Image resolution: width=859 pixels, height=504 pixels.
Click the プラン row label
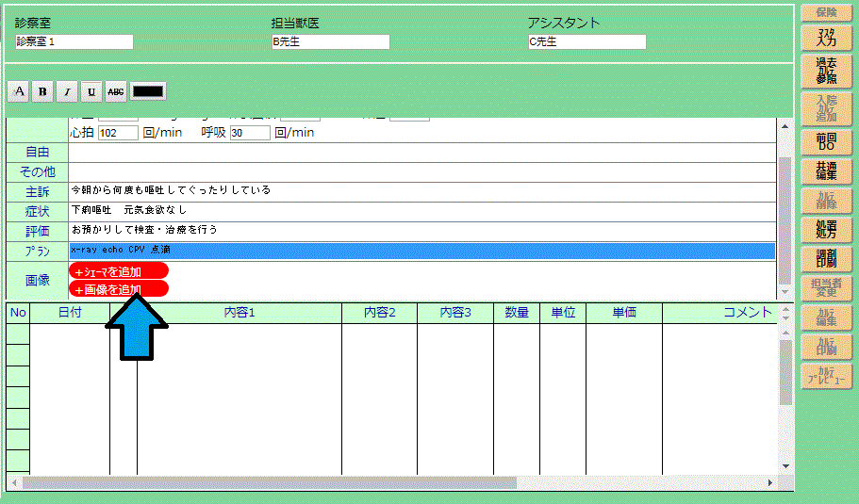point(38,252)
